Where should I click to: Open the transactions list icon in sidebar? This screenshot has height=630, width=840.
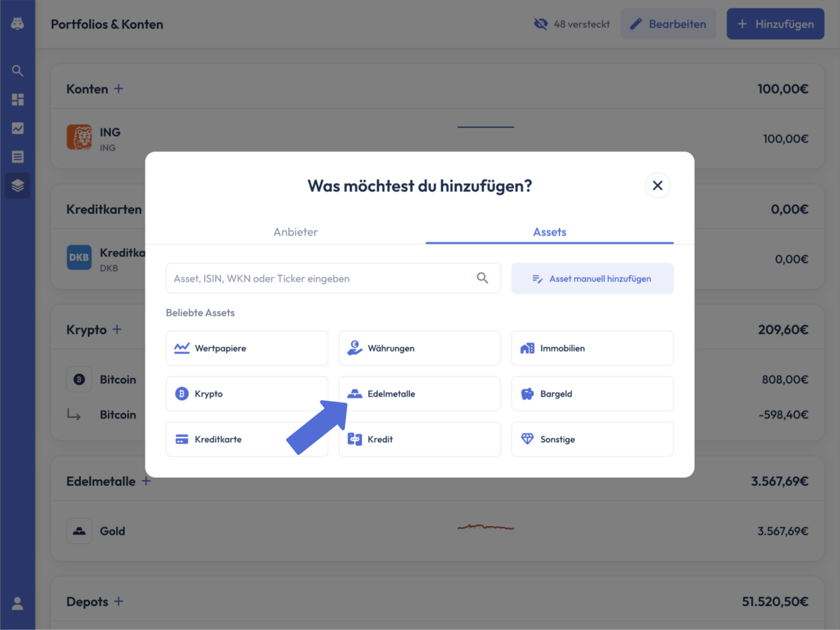pos(17,157)
